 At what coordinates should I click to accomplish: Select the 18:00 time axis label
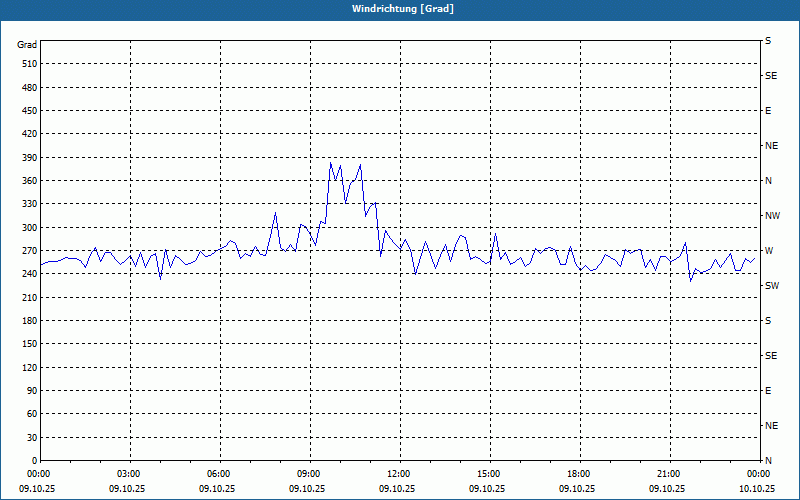(578, 474)
